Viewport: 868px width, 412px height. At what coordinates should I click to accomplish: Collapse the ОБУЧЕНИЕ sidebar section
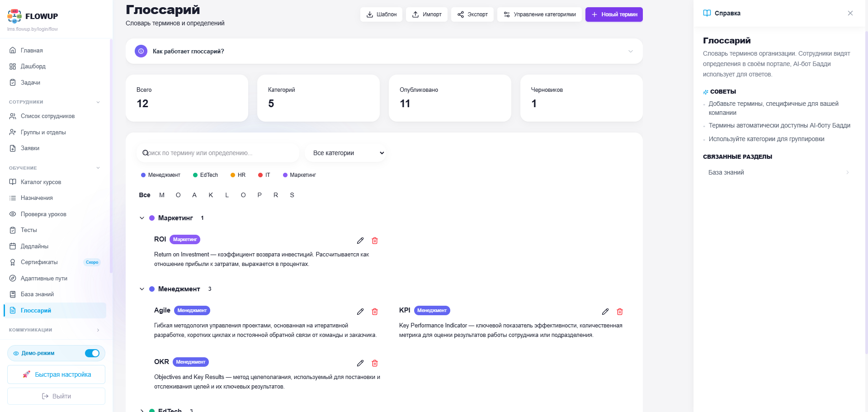tap(98, 168)
